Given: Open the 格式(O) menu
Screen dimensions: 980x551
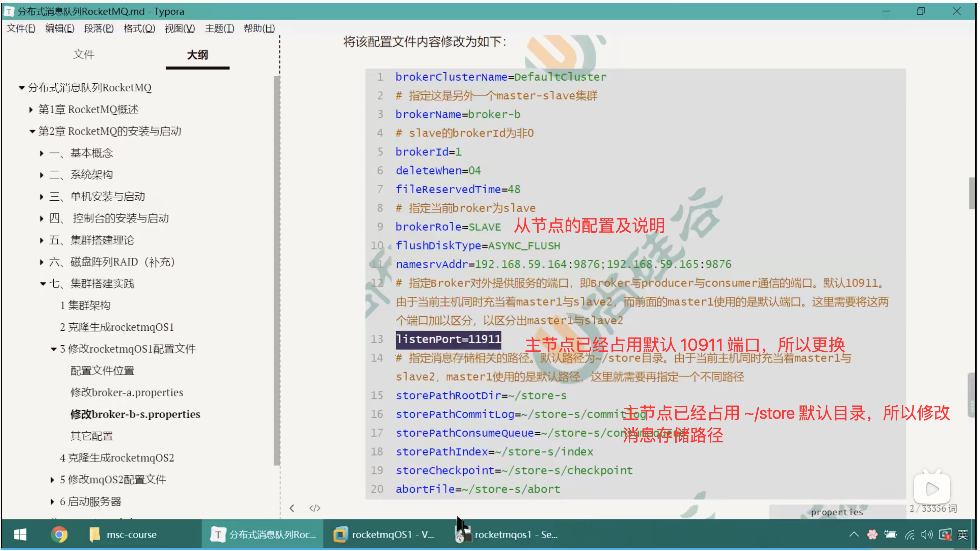Looking at the screenshot, I should pyautogui.click(x=139, y=29).
